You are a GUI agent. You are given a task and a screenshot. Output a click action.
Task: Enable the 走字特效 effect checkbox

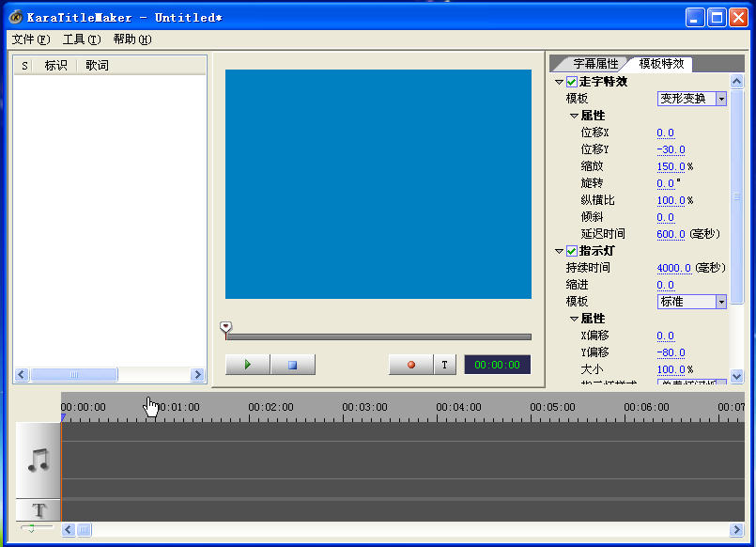click(571, 82)
